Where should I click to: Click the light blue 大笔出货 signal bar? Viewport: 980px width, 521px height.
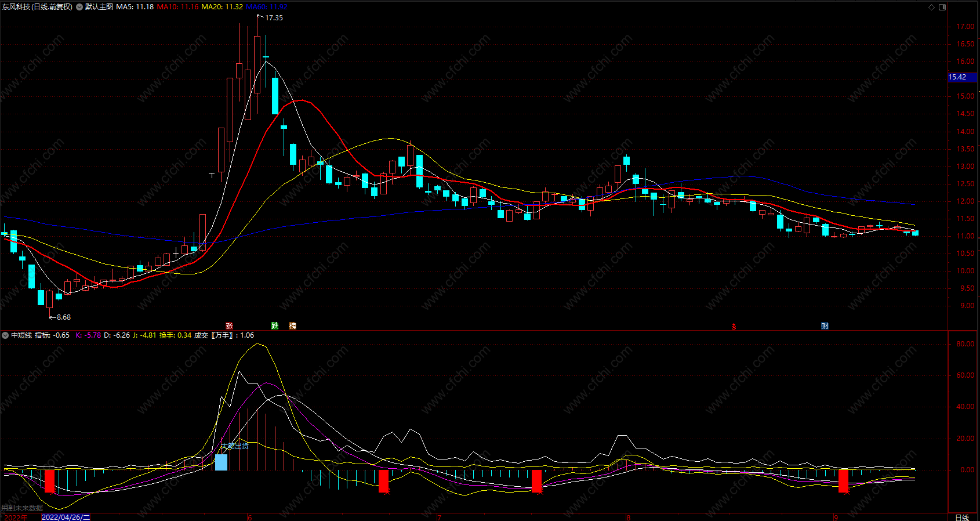tap(221, 462)
